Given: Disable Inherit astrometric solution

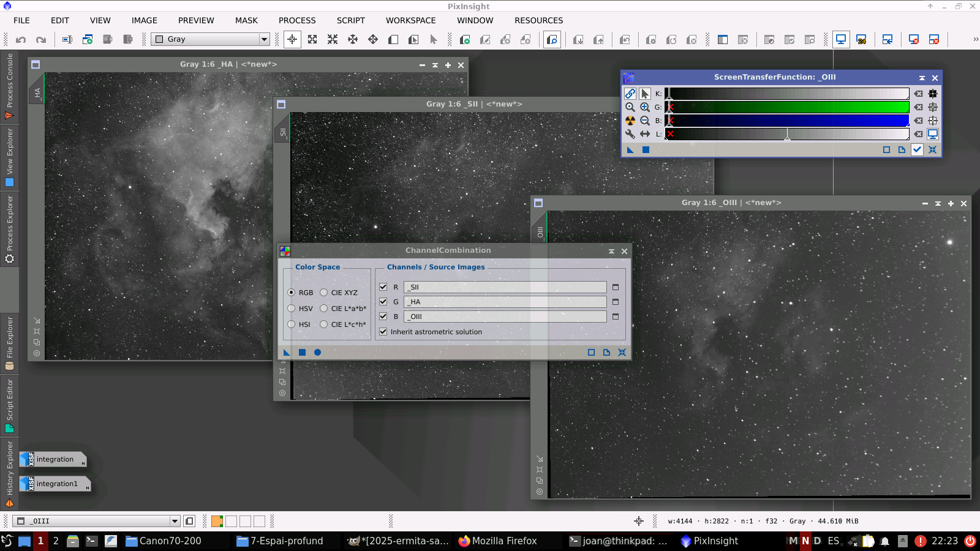Looking at the screenshot, I should 383,332.
